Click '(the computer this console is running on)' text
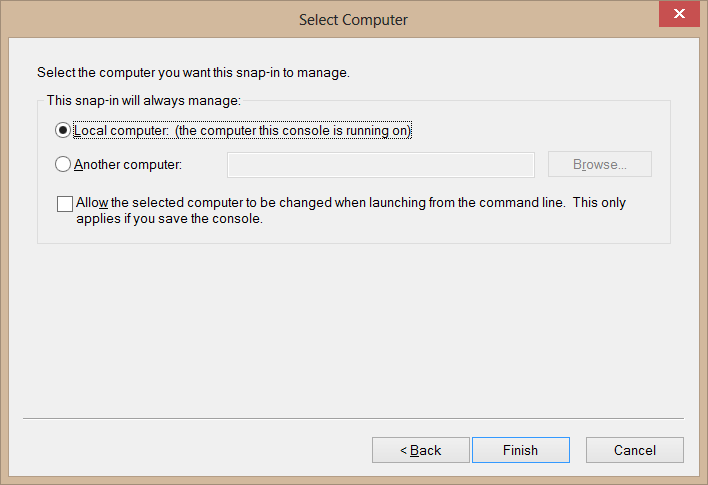The image size is (708, 485). (293, 130)
